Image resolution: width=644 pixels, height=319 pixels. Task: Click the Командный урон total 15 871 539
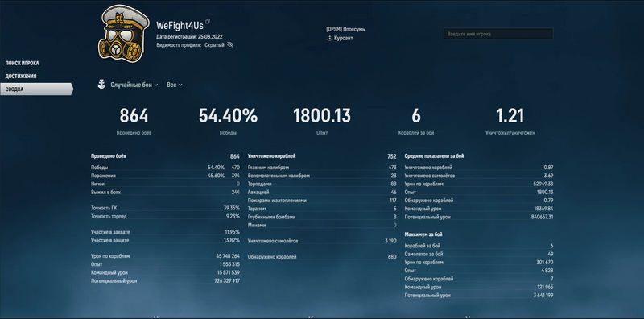[228, 272]
